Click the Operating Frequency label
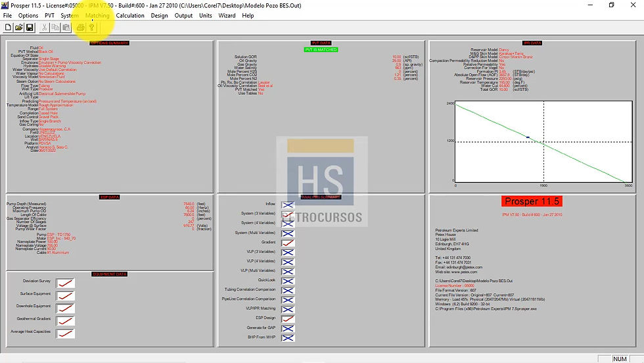 pyautogui.click(x=29, y=208)
